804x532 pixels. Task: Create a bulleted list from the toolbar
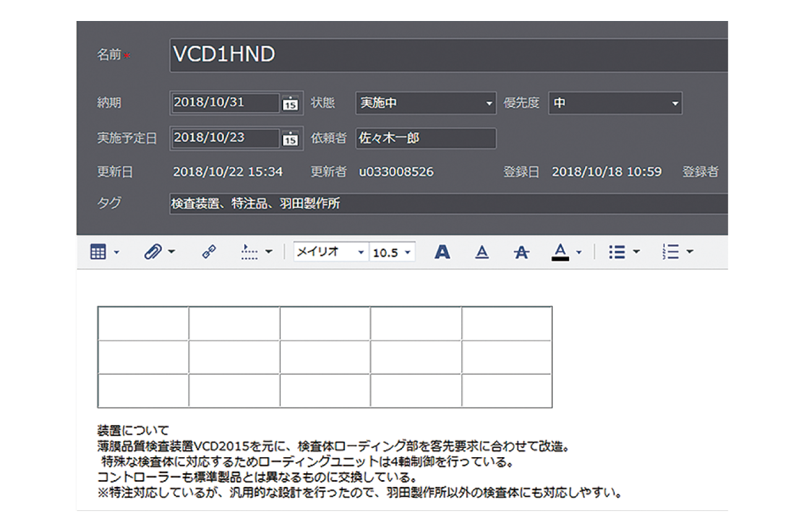click(617, 251)
